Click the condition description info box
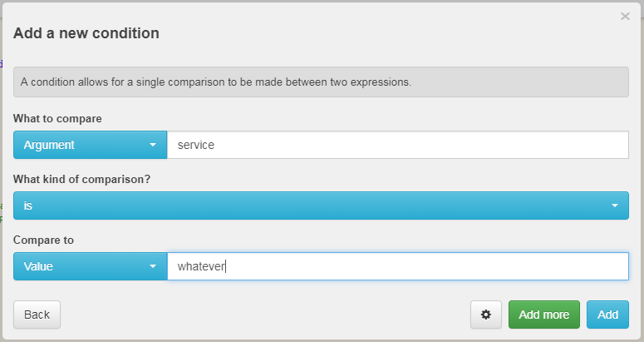This screenshot has height=342, width=644. (x=321, y=82)
